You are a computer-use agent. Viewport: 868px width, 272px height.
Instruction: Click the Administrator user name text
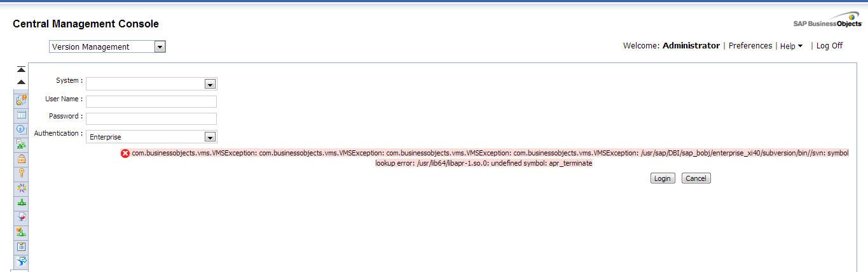[x=691, y=46]
